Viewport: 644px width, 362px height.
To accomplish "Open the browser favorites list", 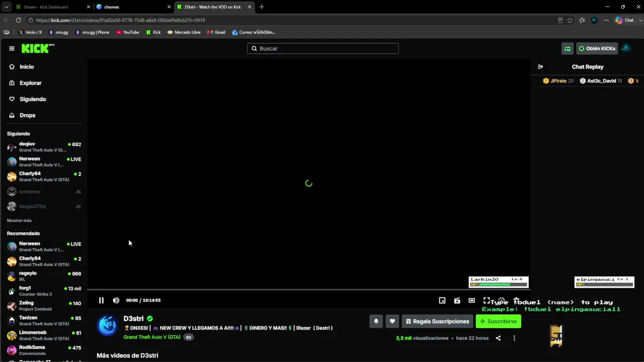I will [582, 20].
